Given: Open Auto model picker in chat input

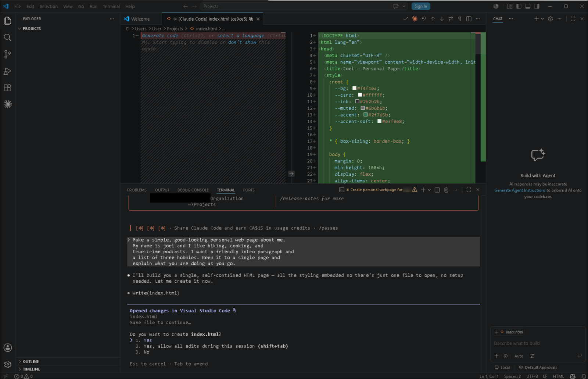Looking at the screenshot, I should click(x=519, y=356).
